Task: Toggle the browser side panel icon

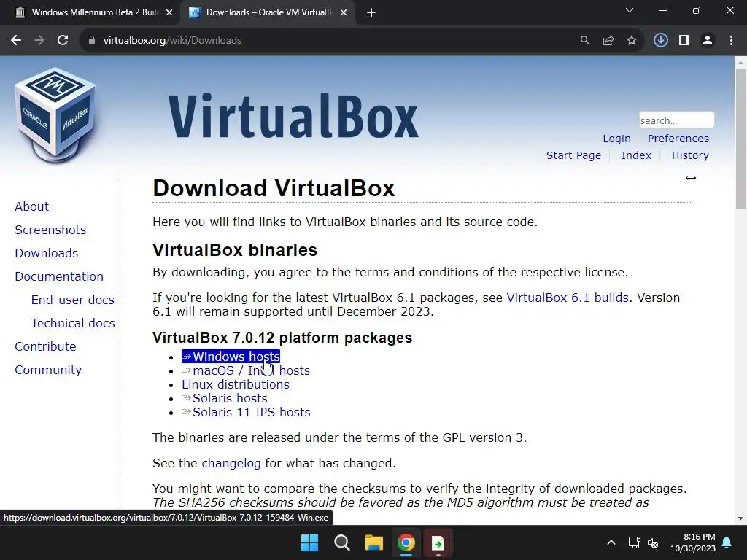Action: coord(684,41)
